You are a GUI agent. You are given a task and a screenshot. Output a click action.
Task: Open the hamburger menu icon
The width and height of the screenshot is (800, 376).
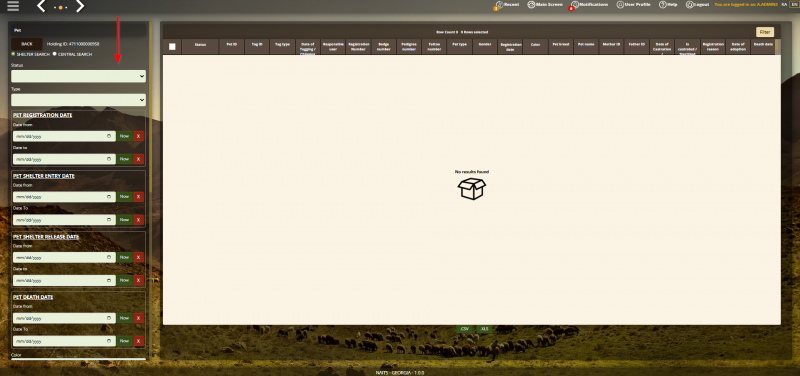(13, 6)
